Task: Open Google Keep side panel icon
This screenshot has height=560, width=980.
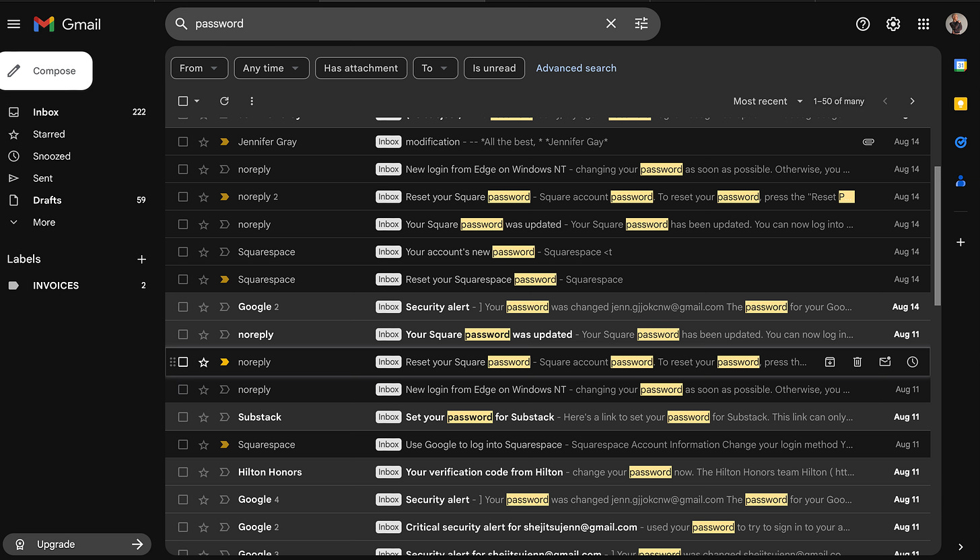Action: [960, 104]
